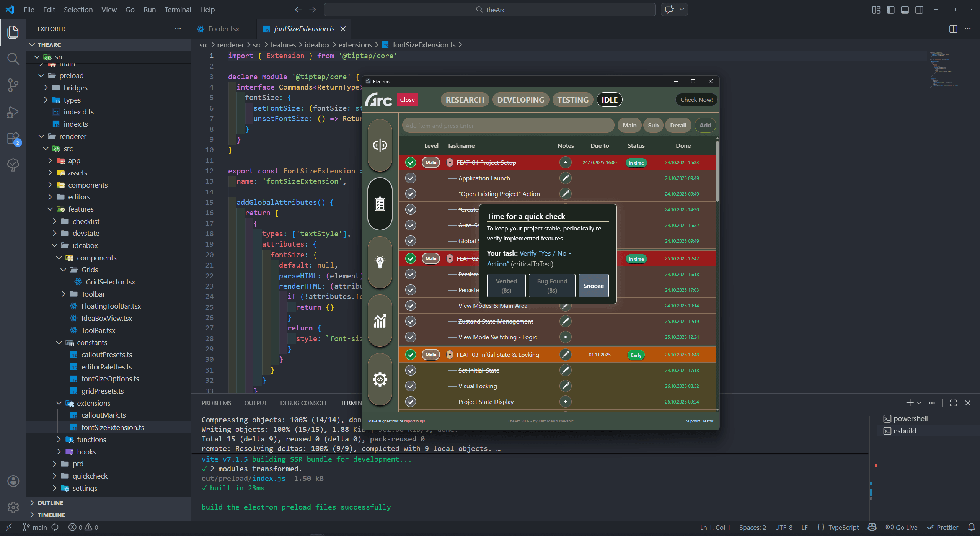The image size is (980, 536).
Task: Expand the OUTLINE section
Action: (x=50, y=503)
